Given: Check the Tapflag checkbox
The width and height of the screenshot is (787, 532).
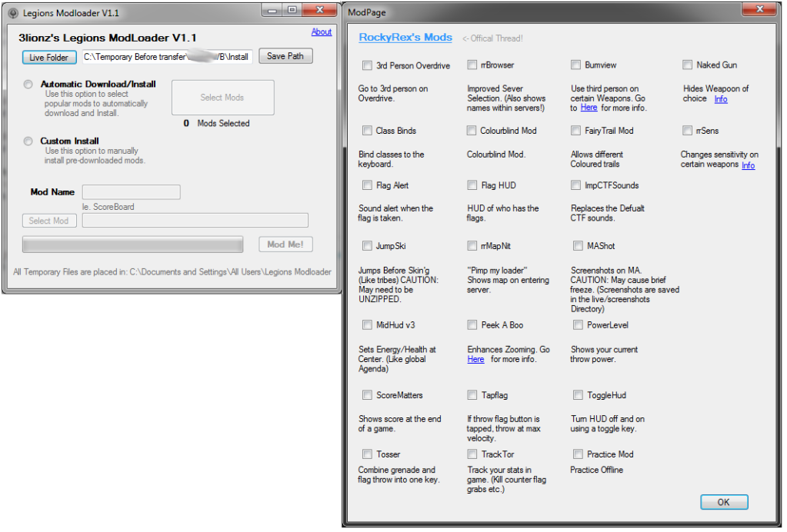Looking at the screenshot, I should pos(472,396).
